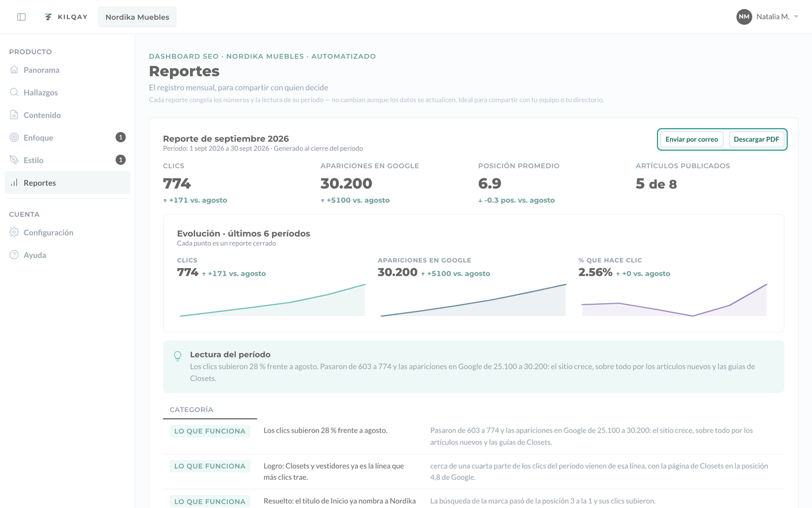Image resolution: width=812 pixels, height=508 pixels.
Task: Click the Apariciones en Google evolution chart
Action: [x=473, y=300]
